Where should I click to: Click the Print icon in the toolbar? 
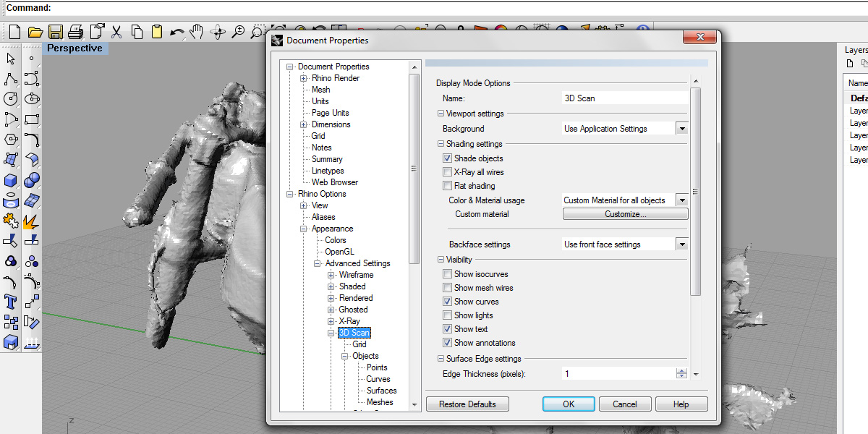pos(75,32)
